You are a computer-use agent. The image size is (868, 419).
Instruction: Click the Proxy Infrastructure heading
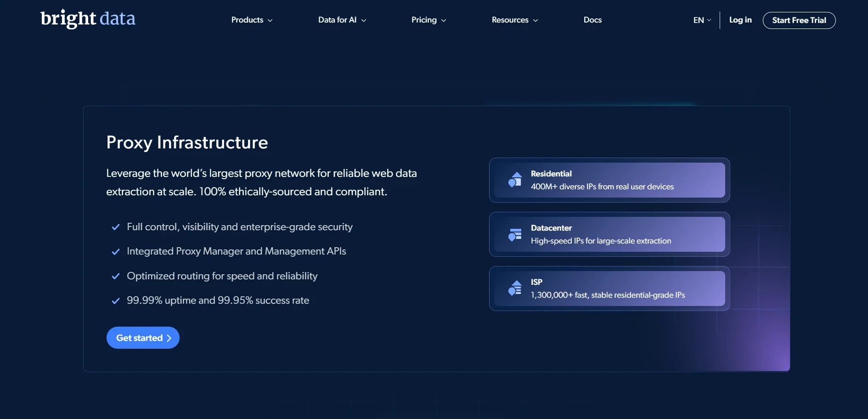click(187, 142)
